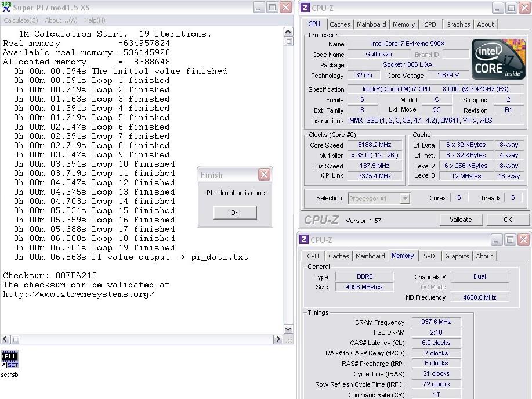The height and width of the screenshot is (399, 532).
Task: Open the setfsb desktop shortcut icon
Action: (9, 360)
